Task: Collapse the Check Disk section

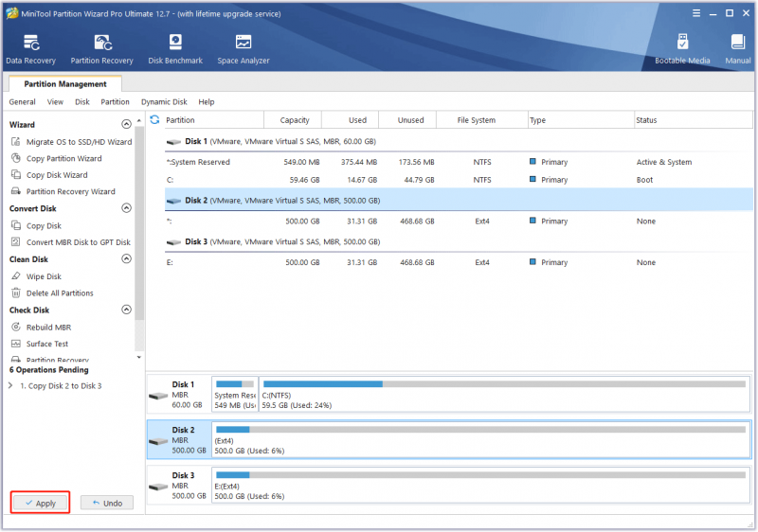Action: pyautogui.click(x=126, y=310)
